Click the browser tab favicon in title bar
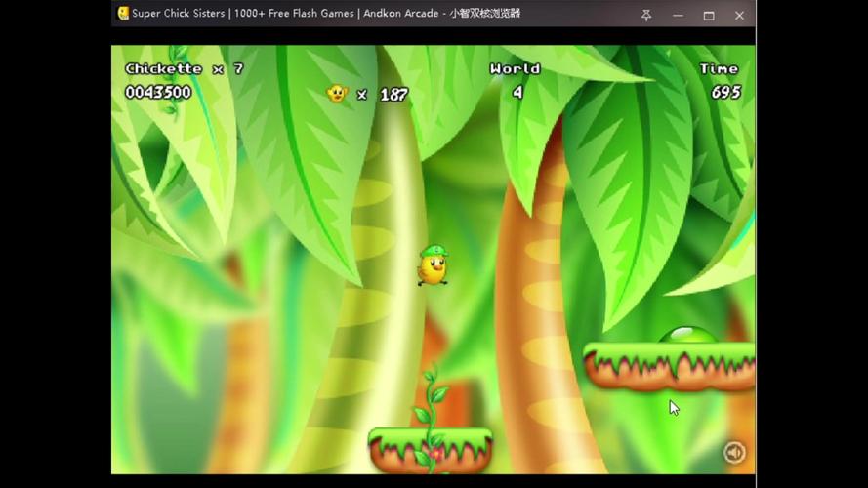The image size is (868, 488). (123, 14)
